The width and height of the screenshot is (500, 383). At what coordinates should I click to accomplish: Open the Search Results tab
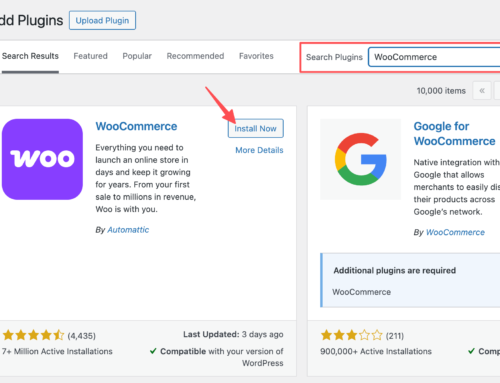point(30,56)
